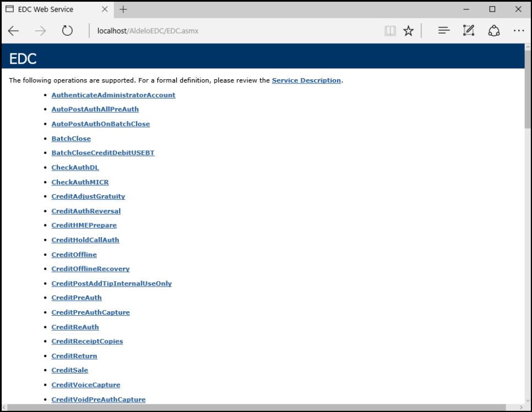Open AutoPostAuthAllPreAuth operation link
532x412 pixels.
pos(95,109)
